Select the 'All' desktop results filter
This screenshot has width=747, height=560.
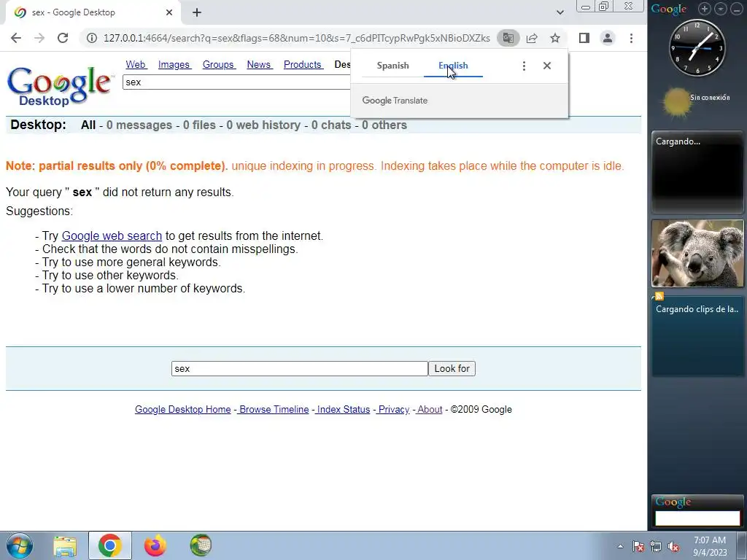(88, 125)
